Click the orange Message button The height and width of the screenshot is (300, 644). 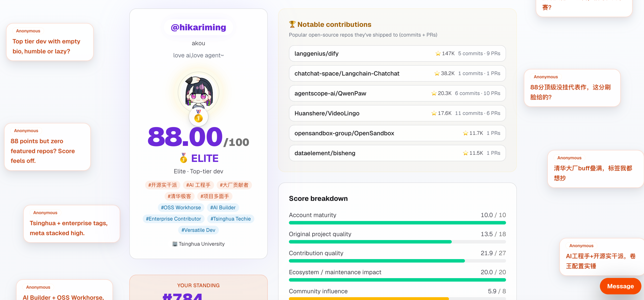[x=620, y=286]
